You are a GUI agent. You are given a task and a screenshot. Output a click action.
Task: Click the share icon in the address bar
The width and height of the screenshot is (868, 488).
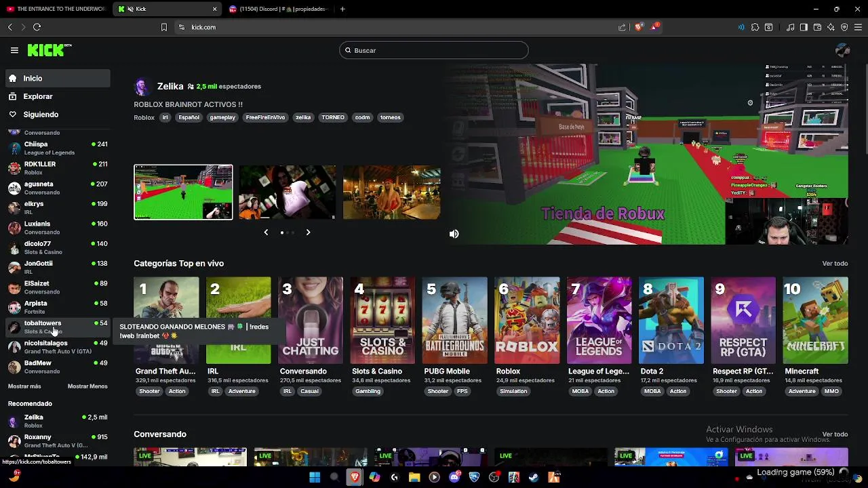pos(622,27)
